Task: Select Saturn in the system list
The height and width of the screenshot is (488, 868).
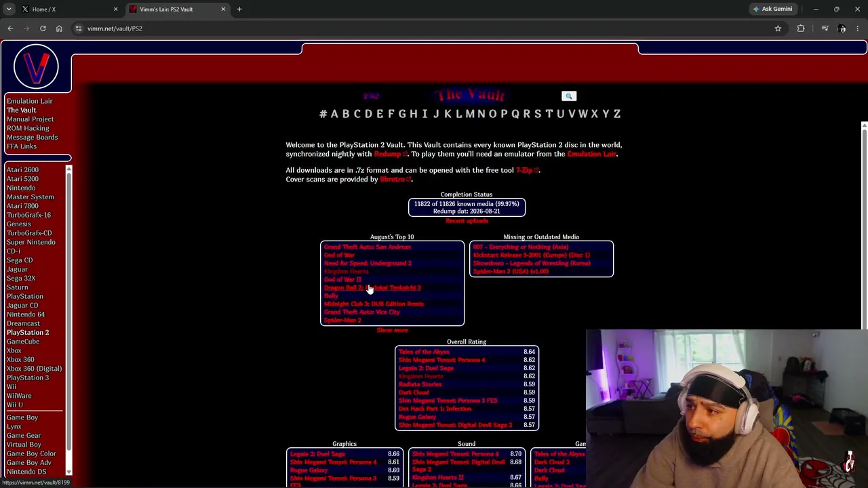Action: (18, 287)
